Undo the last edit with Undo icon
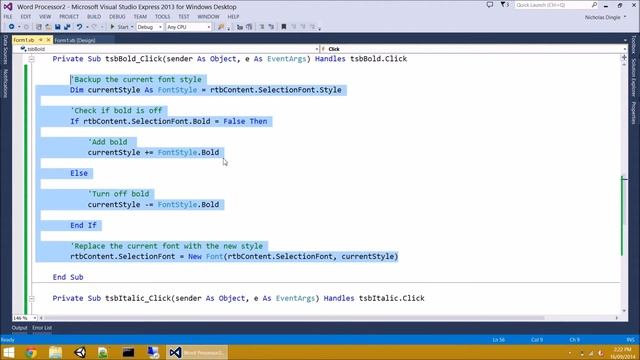Viewport: 640px width, 360px height. (79, 27)
